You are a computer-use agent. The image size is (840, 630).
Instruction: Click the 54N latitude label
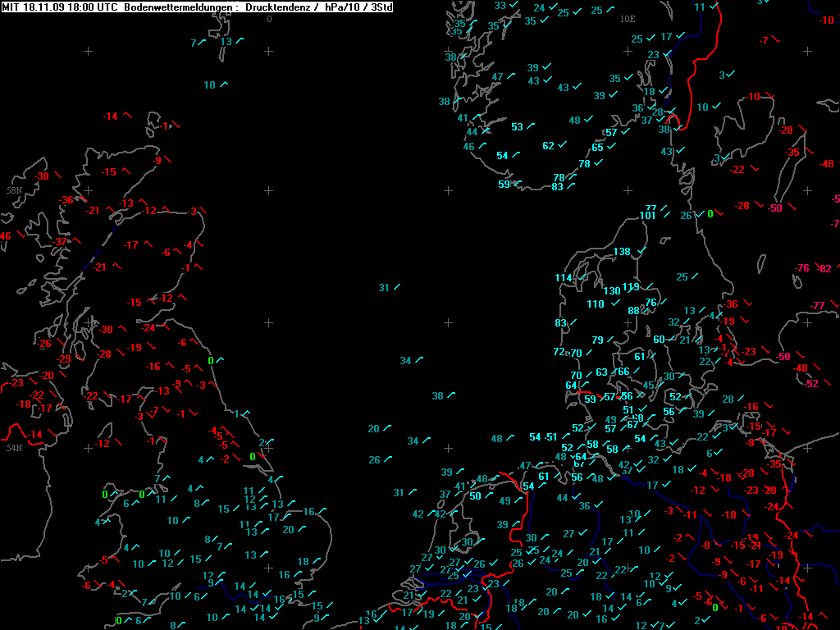click(15, 448)
